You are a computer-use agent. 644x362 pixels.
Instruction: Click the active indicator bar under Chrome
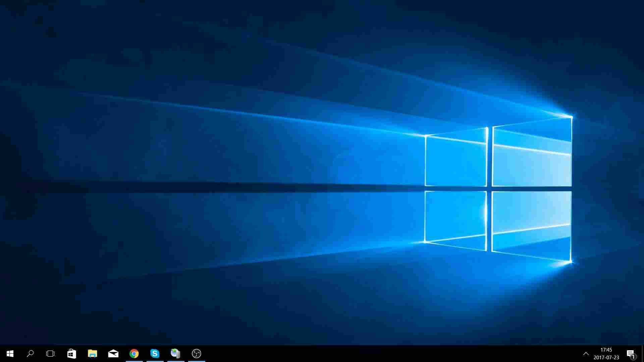134,361
